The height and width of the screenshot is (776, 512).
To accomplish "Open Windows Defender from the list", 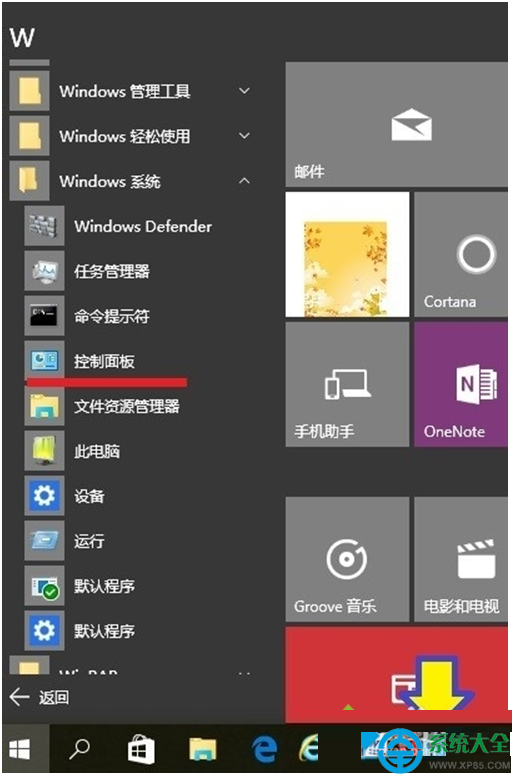I will click(x=134, y=226).
